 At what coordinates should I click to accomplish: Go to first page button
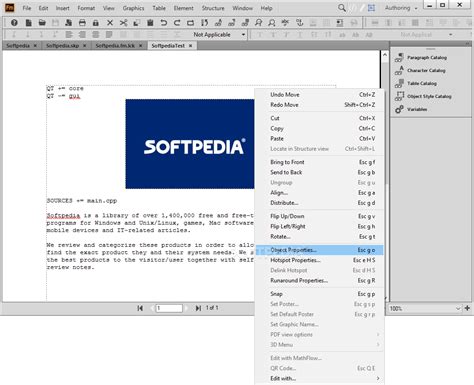pyautogui.click(x=140, y=308)
